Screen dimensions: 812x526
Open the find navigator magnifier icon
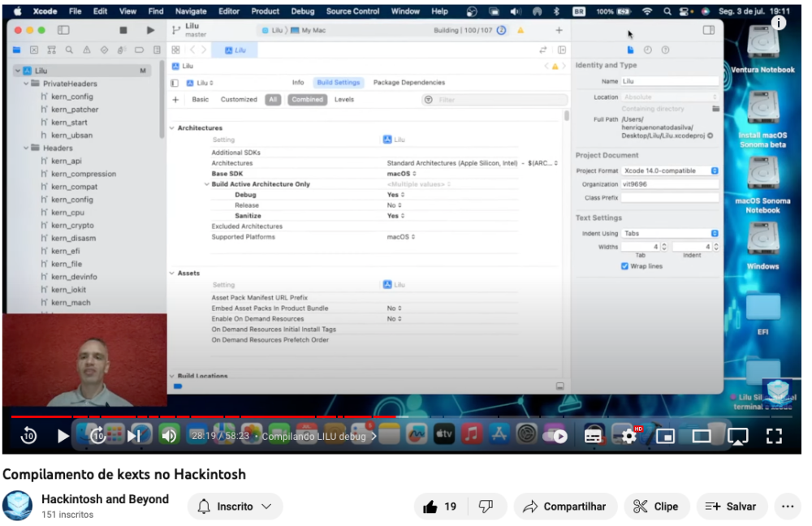point(69,50)
